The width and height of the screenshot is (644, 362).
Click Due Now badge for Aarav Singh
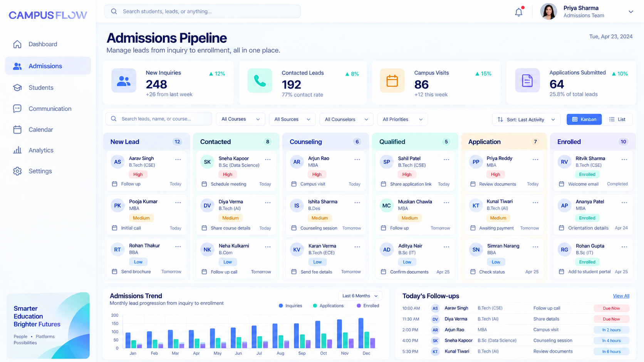click(x=611, y=308)
